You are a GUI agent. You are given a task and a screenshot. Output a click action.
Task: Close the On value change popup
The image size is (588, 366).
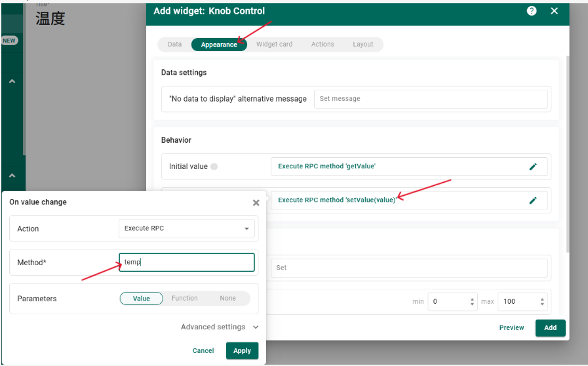(256, 203)
